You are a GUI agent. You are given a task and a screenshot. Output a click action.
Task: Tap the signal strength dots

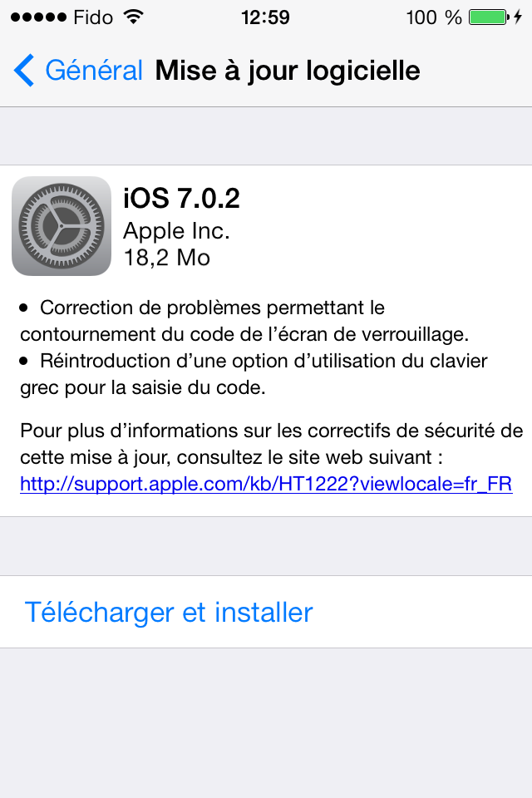[x=38, y=17]
